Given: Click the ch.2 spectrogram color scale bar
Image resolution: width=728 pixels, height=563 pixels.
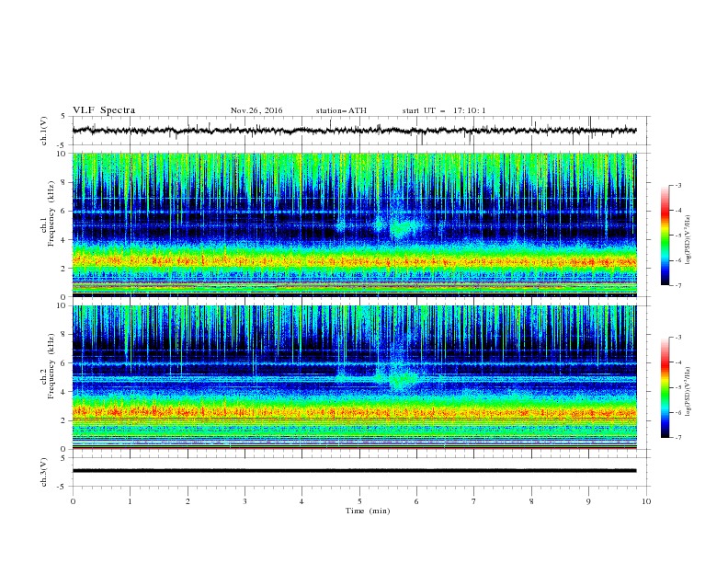Looking at the screenshot, I should (x=665, y=387).
